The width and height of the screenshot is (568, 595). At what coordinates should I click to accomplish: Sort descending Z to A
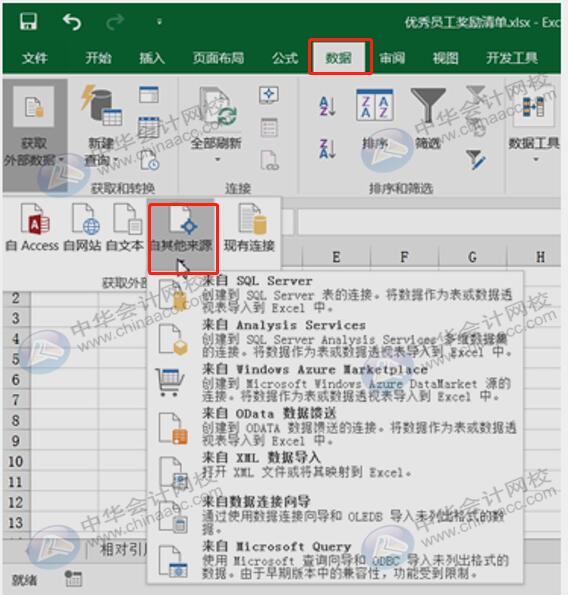[x=327, y=148]
